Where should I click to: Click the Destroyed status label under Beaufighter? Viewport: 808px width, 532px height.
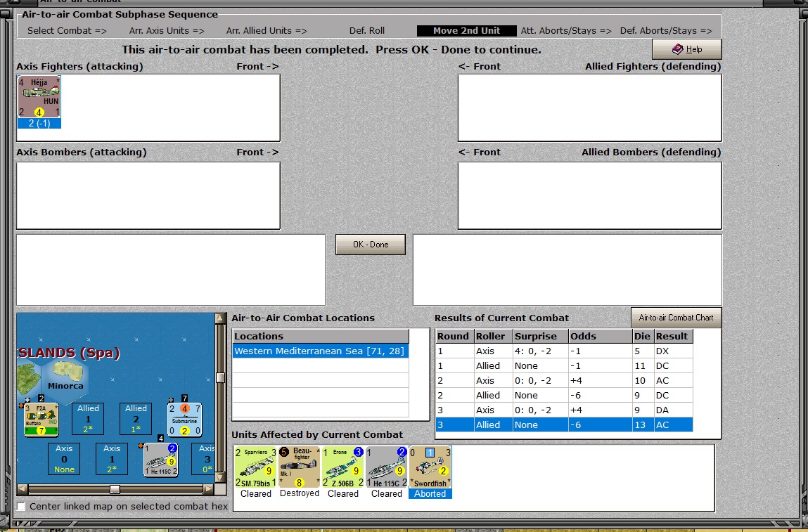coord(300,493)
